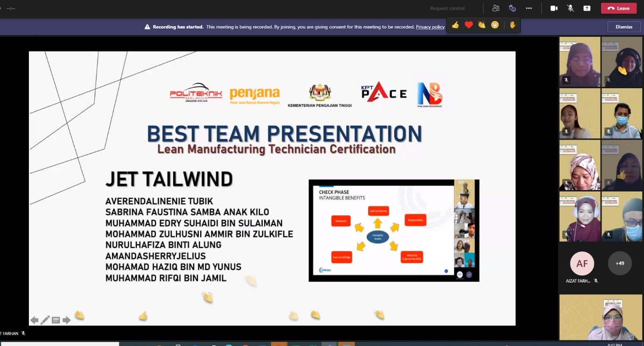Dismiss the recording notification banner
The height and width of the screenshot is (346, 644).
624,27
